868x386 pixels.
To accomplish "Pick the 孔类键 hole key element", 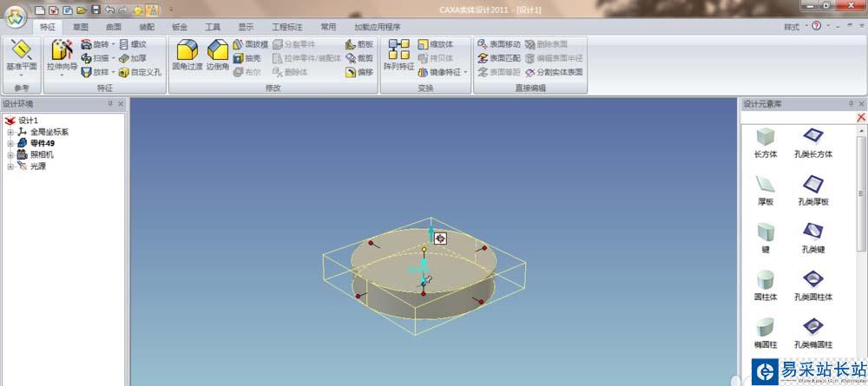I will point(812,238).
